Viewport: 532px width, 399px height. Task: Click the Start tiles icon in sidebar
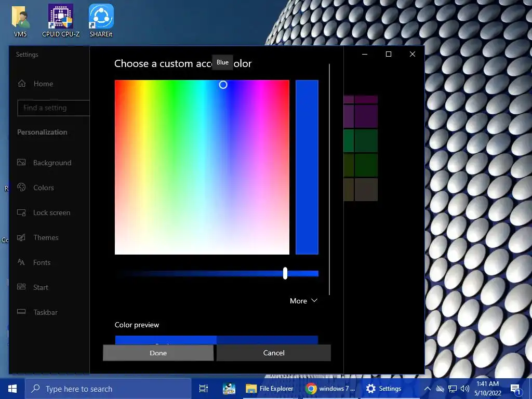21,287
